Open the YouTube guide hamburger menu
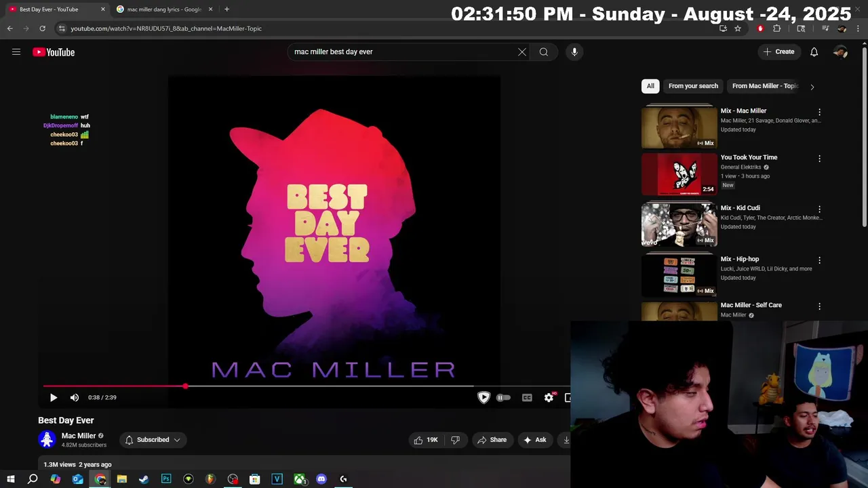868x488 pixels. [16, 52]
